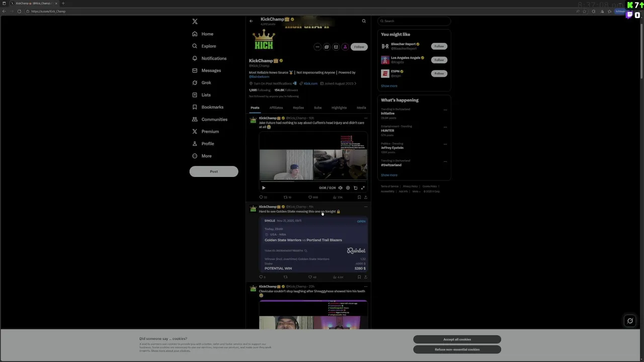The width and height of the screenshot is (644, 362).
Task: Open profile three-dot more options
Action: tap(317, 47)
